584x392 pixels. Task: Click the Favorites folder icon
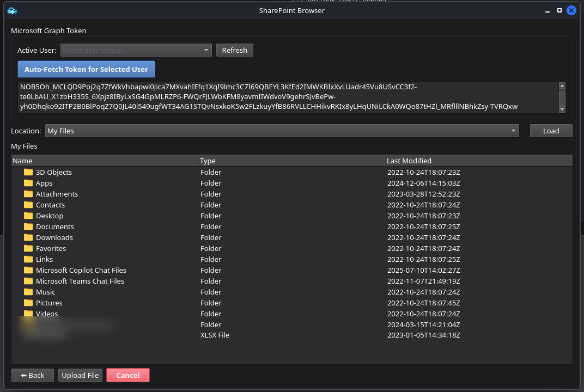pos(28,248)
